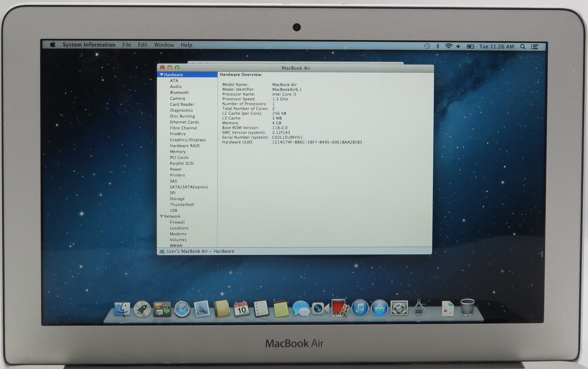
Task: Open the Edit menu
Action: tap(143, 45)
